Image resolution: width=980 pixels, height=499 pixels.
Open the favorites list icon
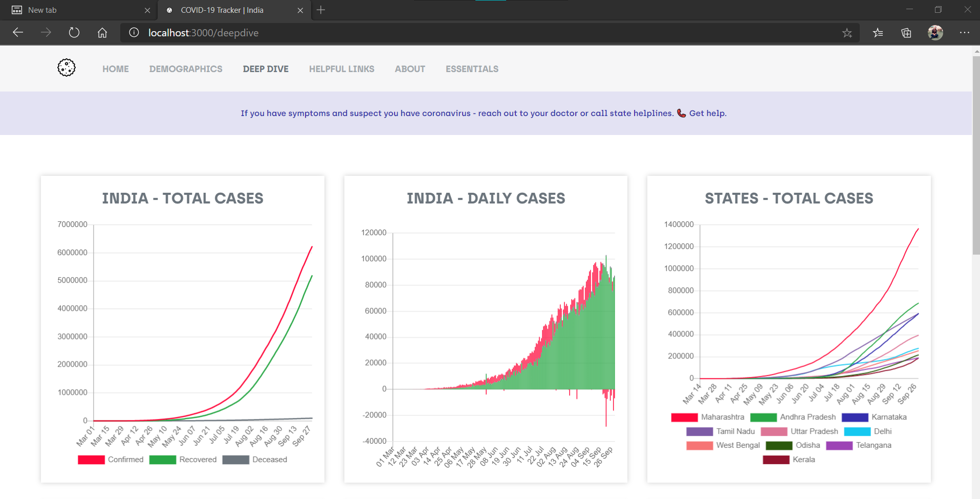(878, 33)
